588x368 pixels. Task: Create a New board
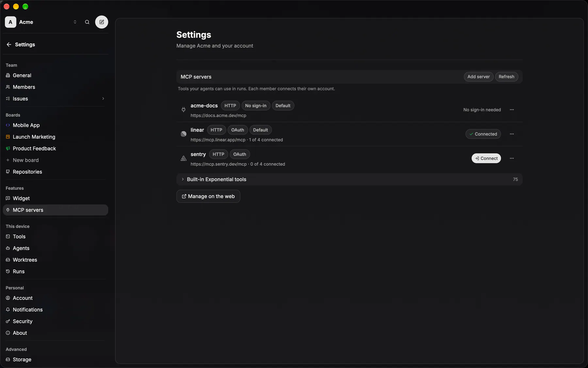(55, 160)
